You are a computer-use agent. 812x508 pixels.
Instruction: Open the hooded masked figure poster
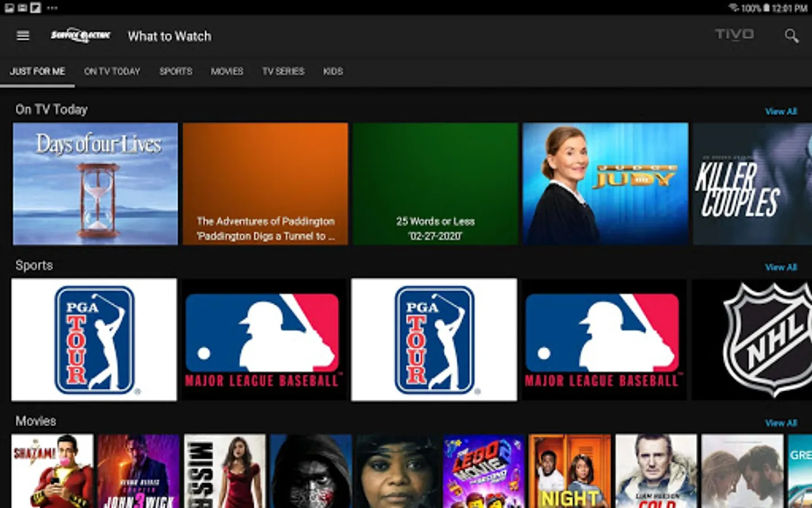click(x=311, y=471)
